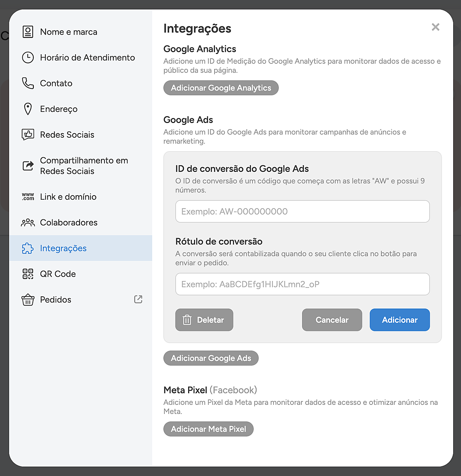This screenshot has height=476, width=461.
Task: Click the puzzle piece Integrações icon
Action: tap(28, 248)
